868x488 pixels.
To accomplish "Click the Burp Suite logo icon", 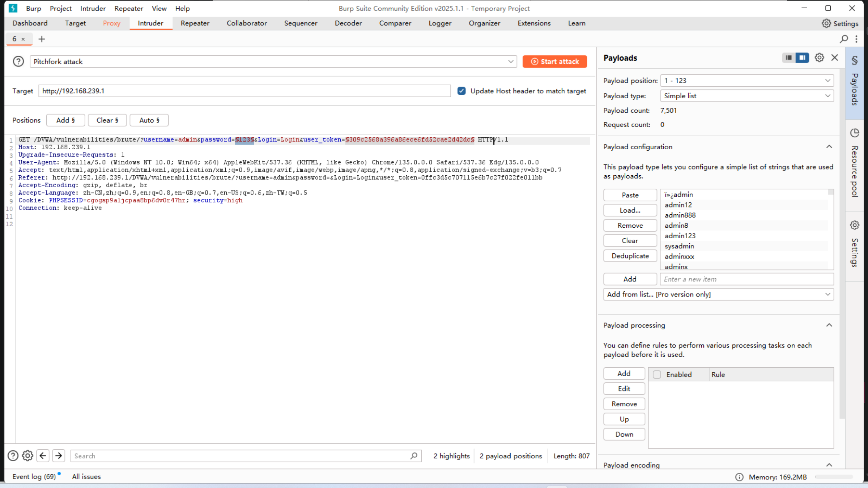I will point(13,8).
